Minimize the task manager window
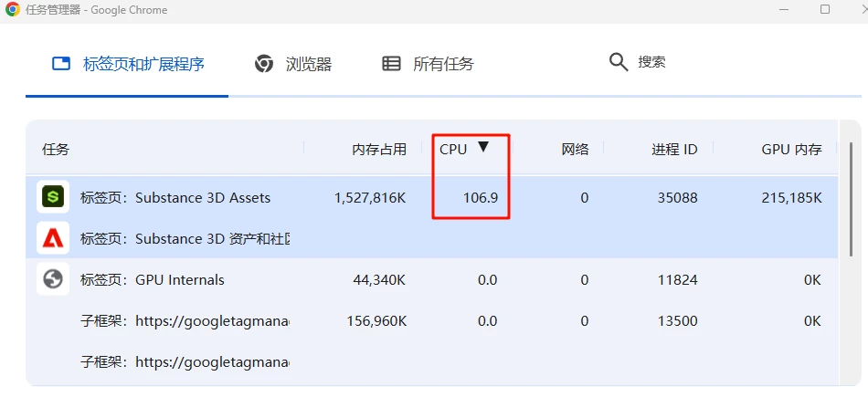 click(783, 9)
